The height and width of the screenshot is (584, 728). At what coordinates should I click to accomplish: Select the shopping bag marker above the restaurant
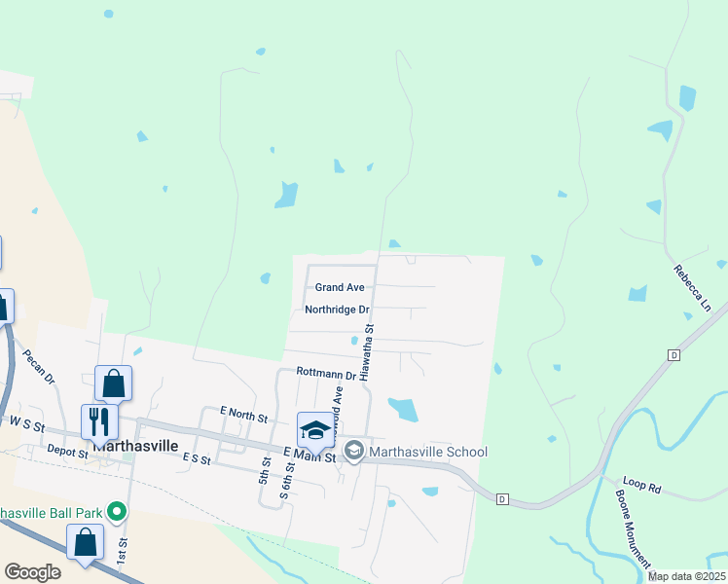tap(113, 383)
